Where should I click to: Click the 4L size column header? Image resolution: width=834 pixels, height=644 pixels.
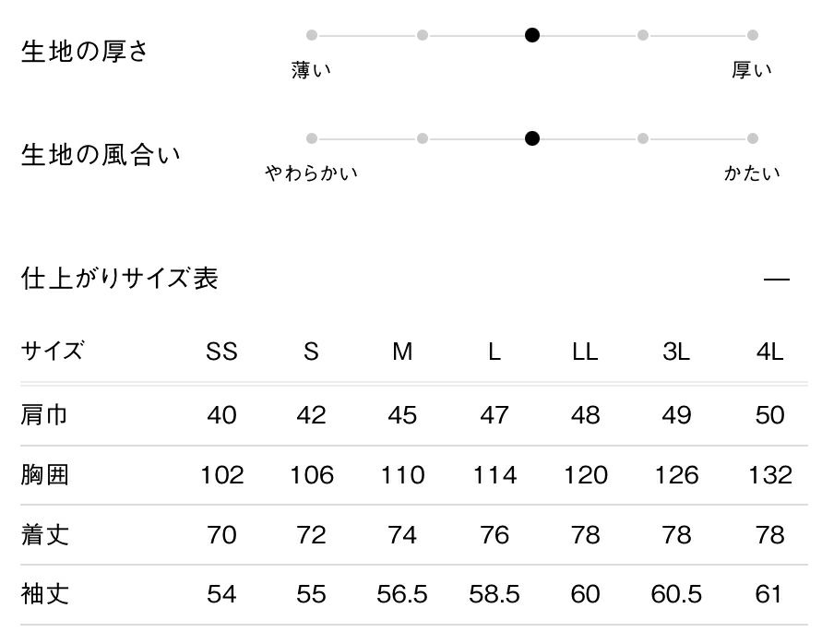(768, 352)
